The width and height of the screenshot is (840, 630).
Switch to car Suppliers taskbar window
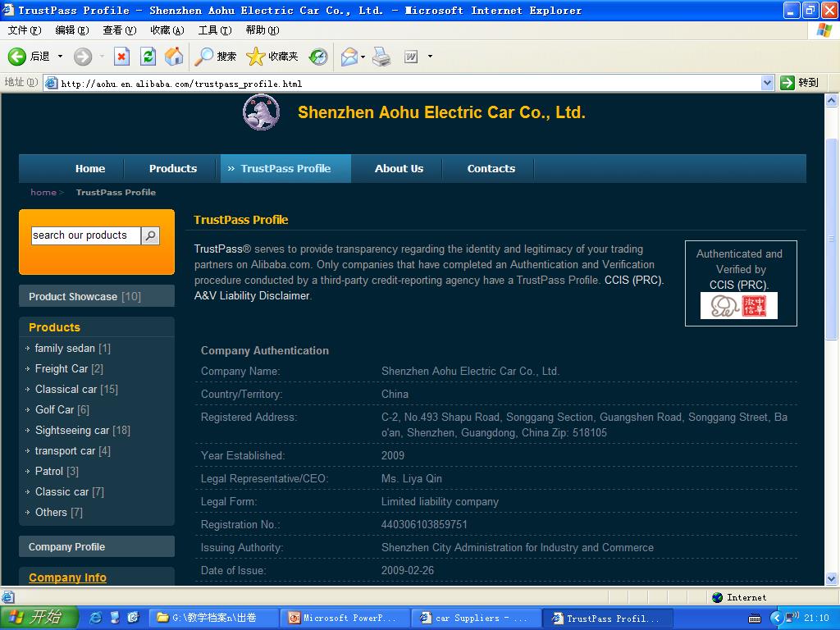(x=477, y=619)
